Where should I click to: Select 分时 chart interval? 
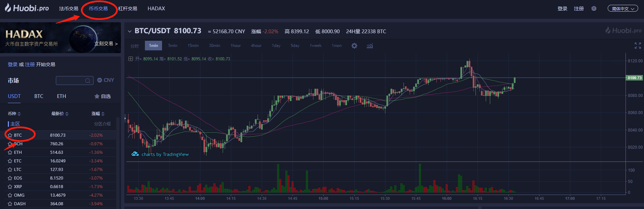click(135, 46)
